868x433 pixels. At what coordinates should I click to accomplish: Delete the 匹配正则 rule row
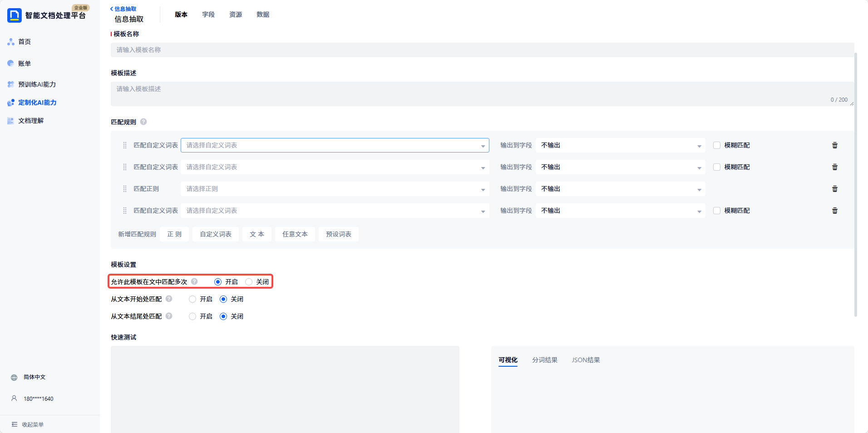click(x=834, y=189)
